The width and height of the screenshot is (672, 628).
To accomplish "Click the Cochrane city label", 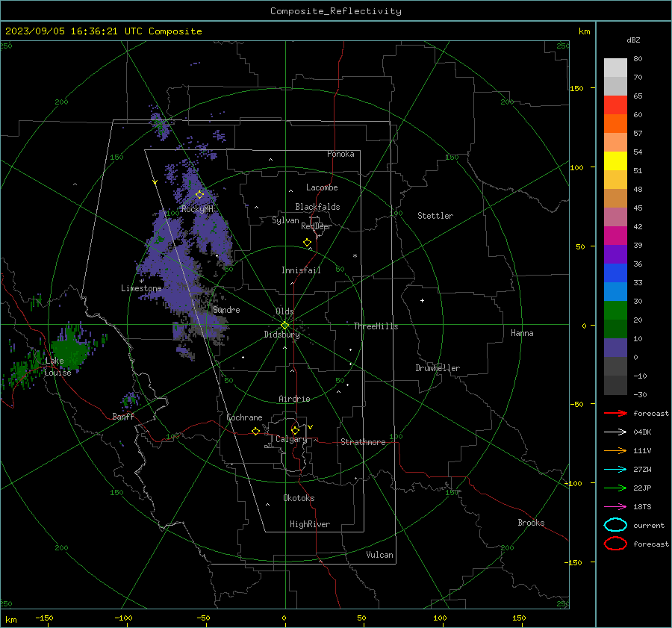I will click(244, 417).
